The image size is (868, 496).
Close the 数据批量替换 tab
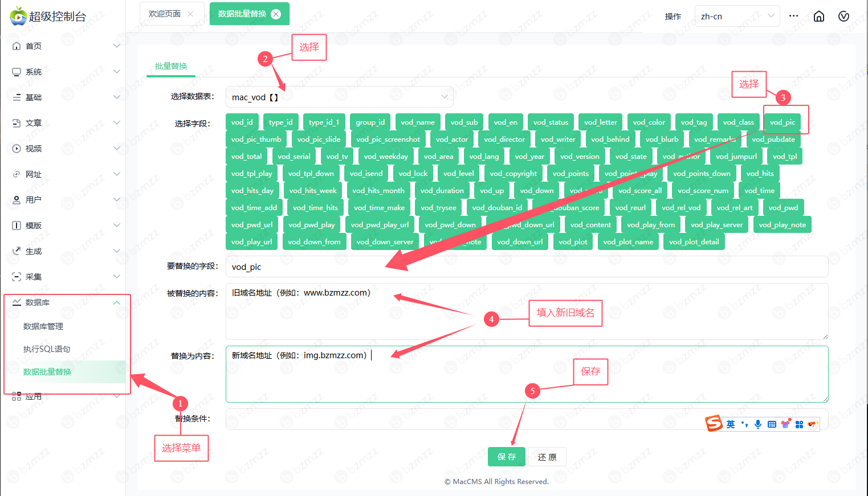coord(276,14)
